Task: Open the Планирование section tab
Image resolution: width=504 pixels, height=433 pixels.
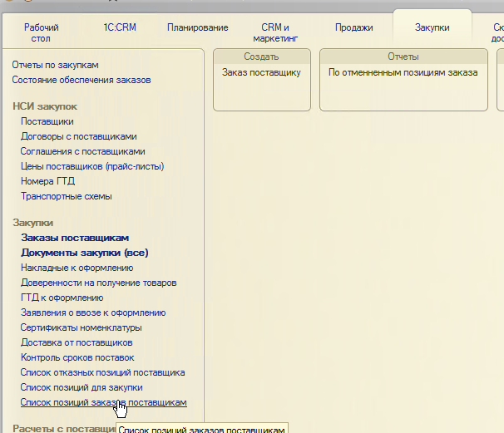Action: (x=195, y=27)
